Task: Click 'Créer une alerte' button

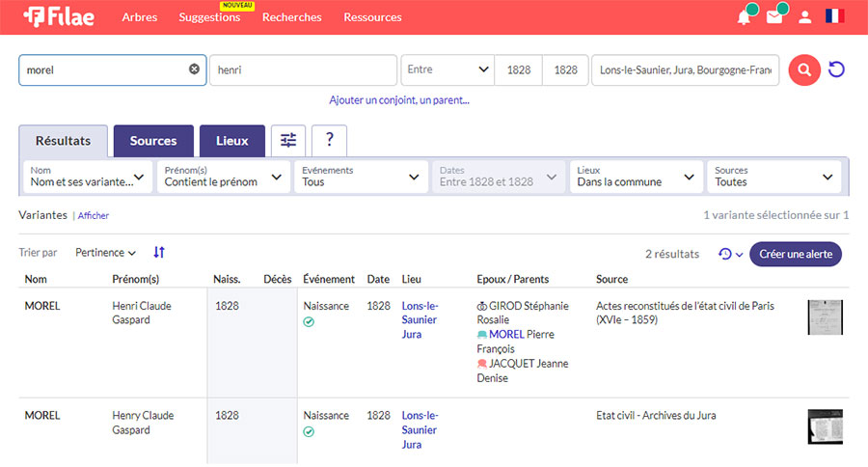Action: pos(796,254)
